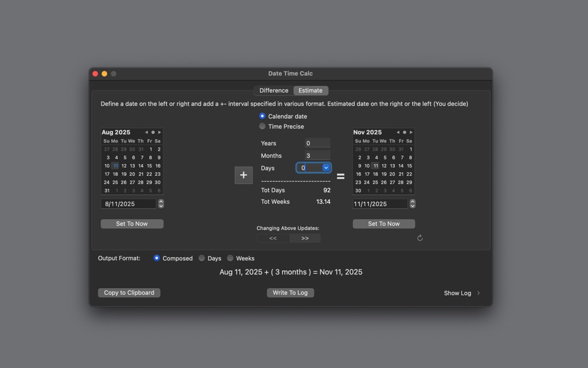Go to next month in Aug 2025 calendar
Viewport: 588px width, 368px height.
[x=159, y=132]
